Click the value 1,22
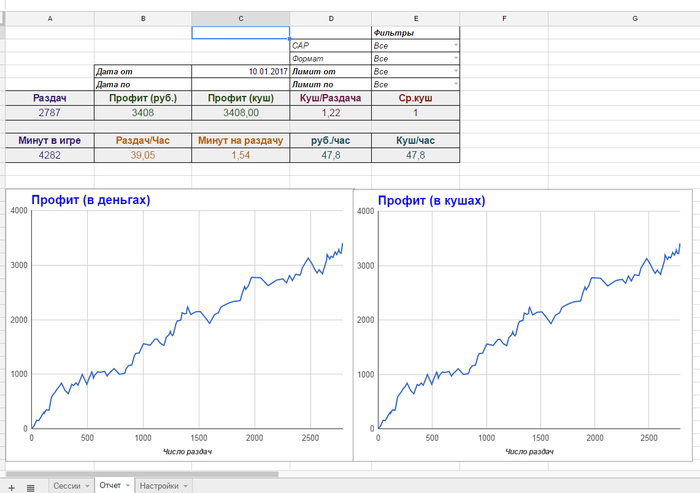 pyautogui.click(x=331, y=113)
